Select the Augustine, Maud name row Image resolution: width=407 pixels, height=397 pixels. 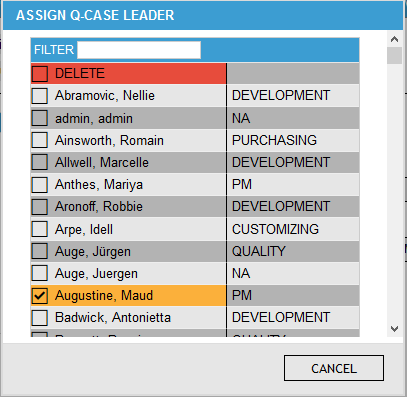point(129,296)
